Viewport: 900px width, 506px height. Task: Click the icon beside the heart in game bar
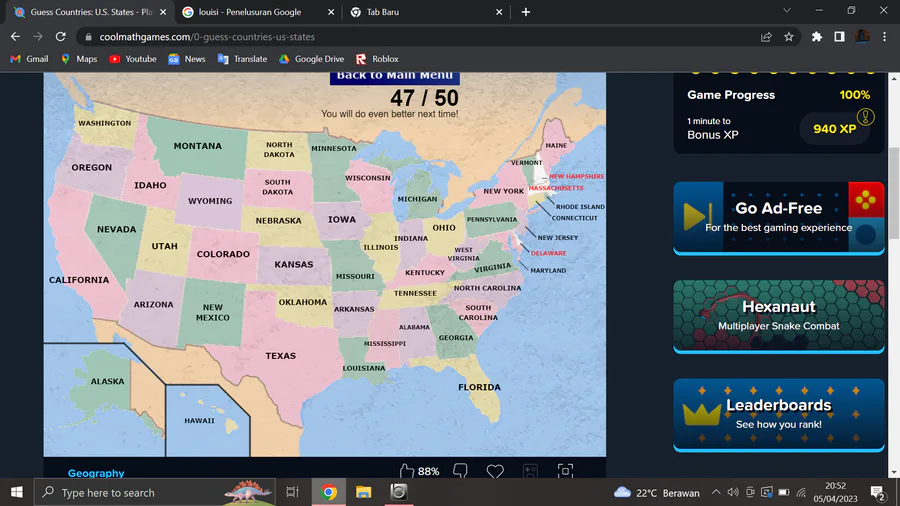click(530, 471)
